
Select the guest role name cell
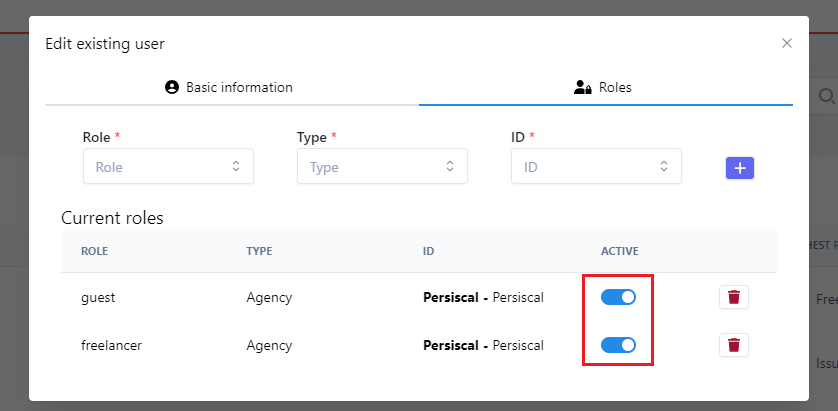point(98,297)
